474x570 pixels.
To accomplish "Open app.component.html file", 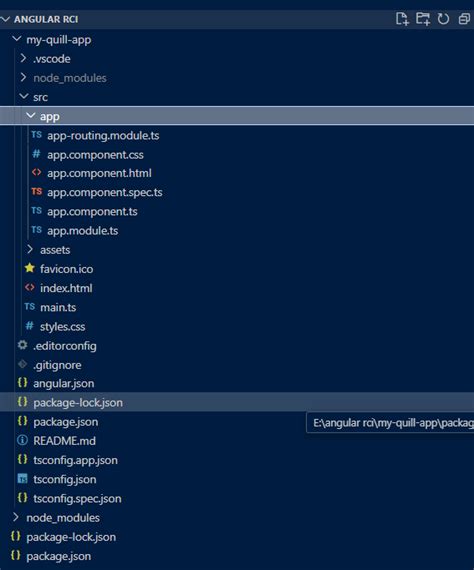I will point(99,173).
